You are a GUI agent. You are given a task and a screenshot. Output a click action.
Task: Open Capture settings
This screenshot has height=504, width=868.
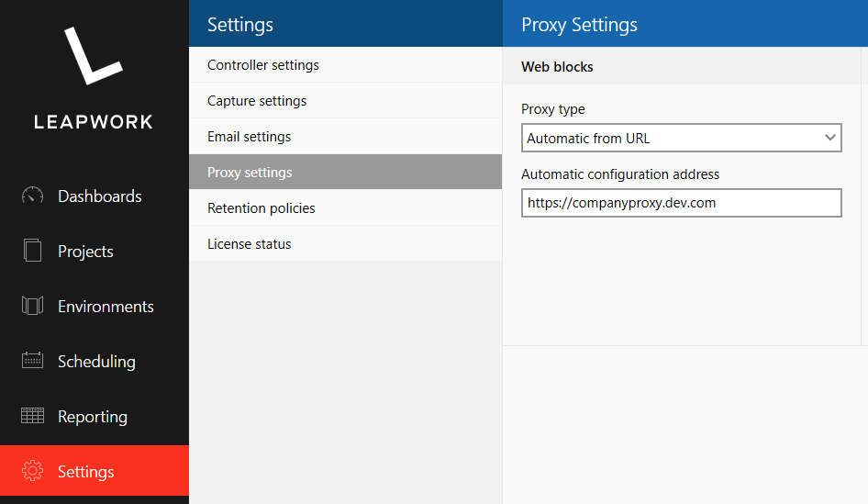click(345, 101)
